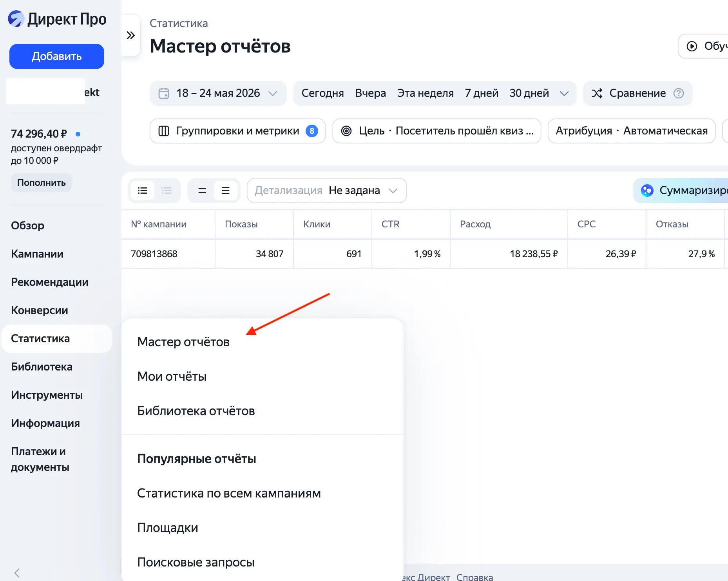
Task: Open Цель Посетитель прошёл квиз selector
Action: (437, 131)
